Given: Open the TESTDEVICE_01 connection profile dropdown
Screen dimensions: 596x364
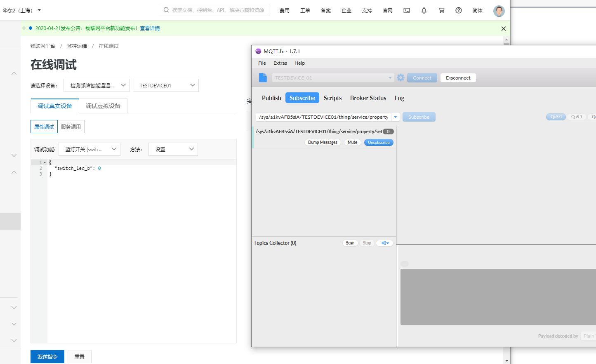Looking at the screenshot, I should pyautogui.click(x=333, y=77).
